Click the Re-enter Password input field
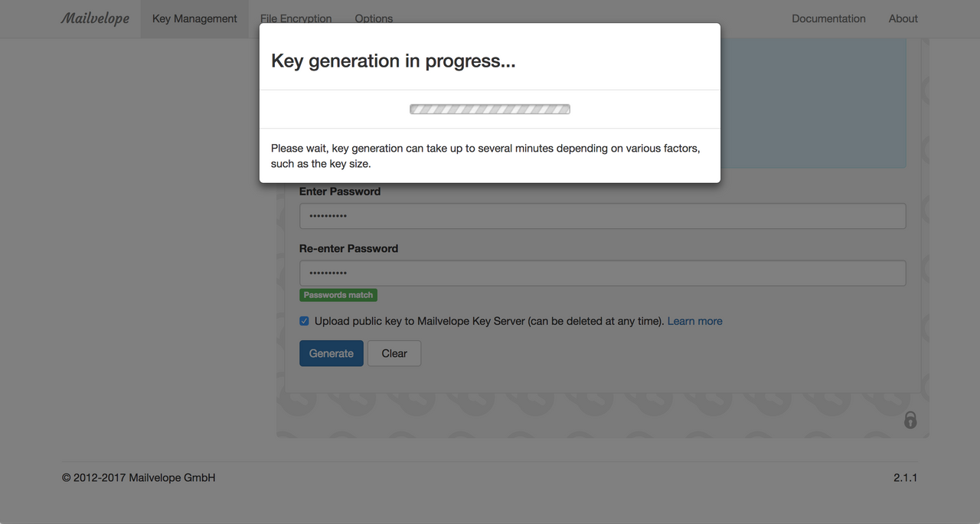The height and width of the screenshot is (524, 980). click(x=603, y=273)
